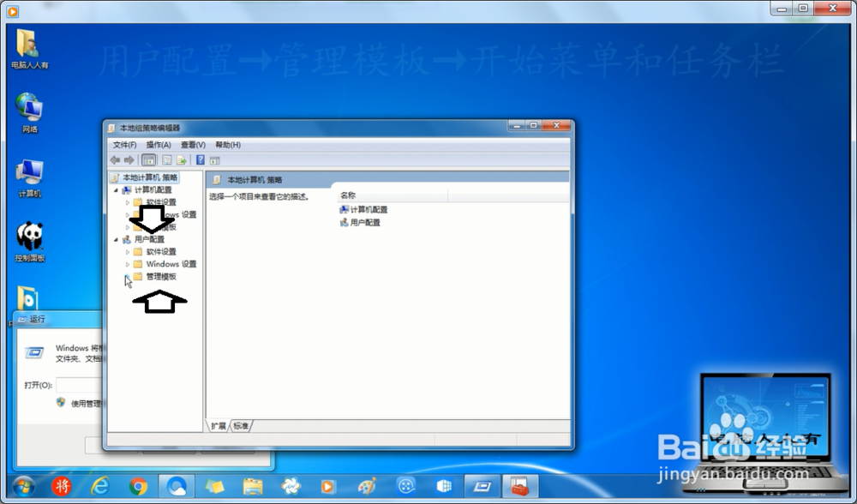This screenshot has width=857, height=504.
Task: Select 软件设置 under 计算机配置
Action: [x=161, y=202]
